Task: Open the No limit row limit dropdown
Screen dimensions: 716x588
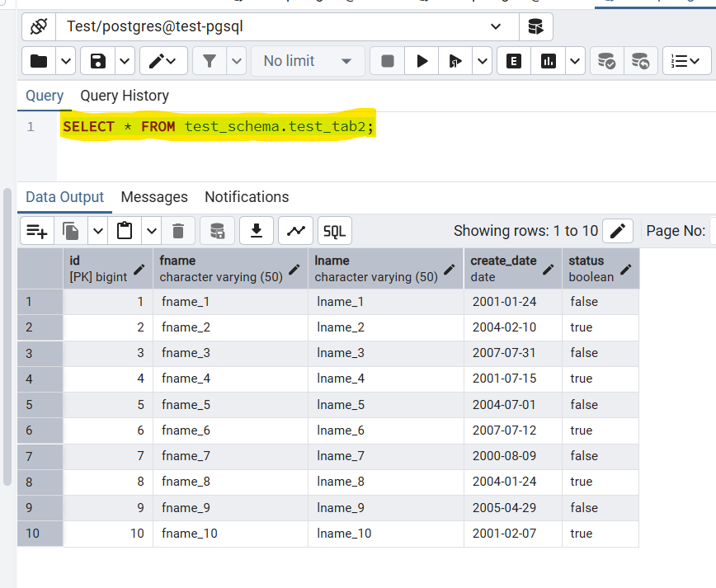Action: 308,61
